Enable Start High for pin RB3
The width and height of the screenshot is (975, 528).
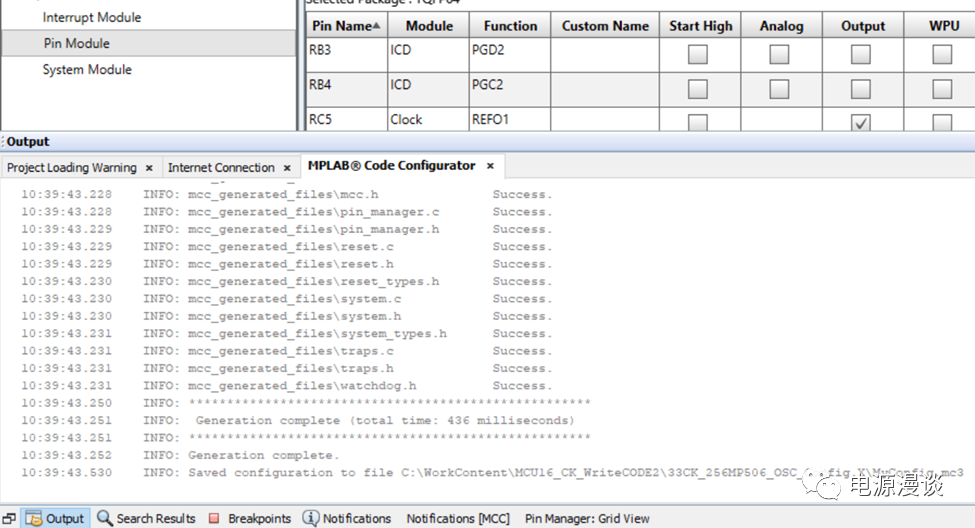click(697, 55)
